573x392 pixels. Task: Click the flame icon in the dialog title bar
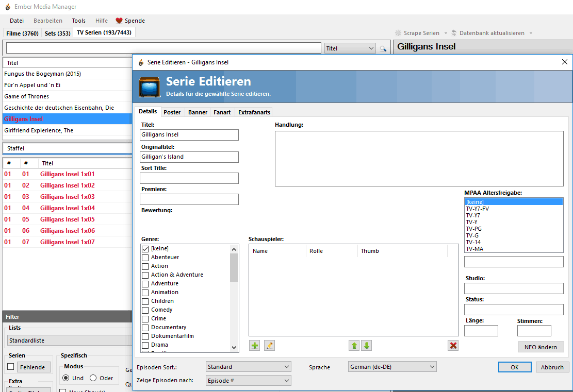141,62
